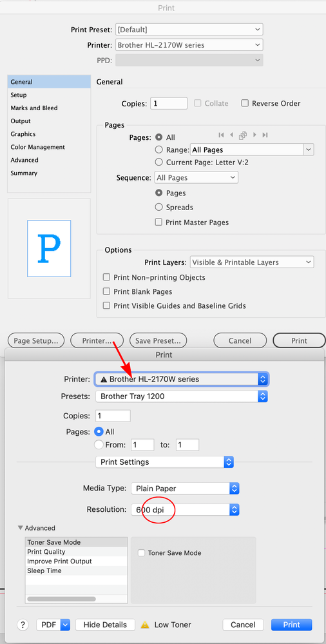Click the Copies field in system dialog
The image size is (326, 644).
click(x=113, y=416)
